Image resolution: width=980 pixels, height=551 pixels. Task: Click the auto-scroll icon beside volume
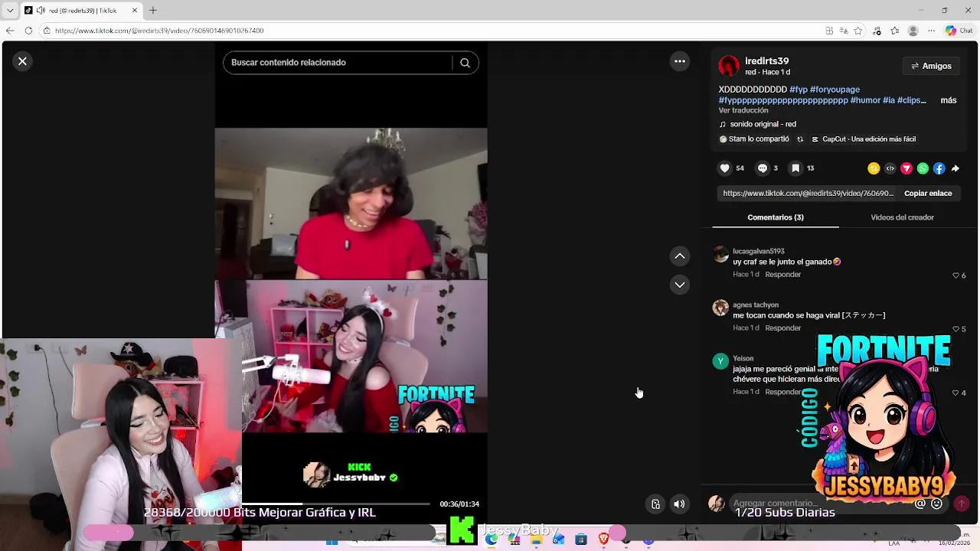[x=655, y=504]
